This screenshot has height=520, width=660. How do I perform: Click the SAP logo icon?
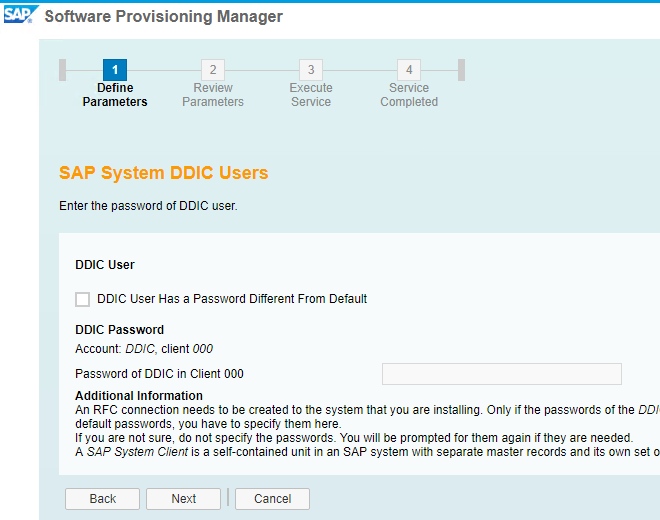(x=21, y=14)
